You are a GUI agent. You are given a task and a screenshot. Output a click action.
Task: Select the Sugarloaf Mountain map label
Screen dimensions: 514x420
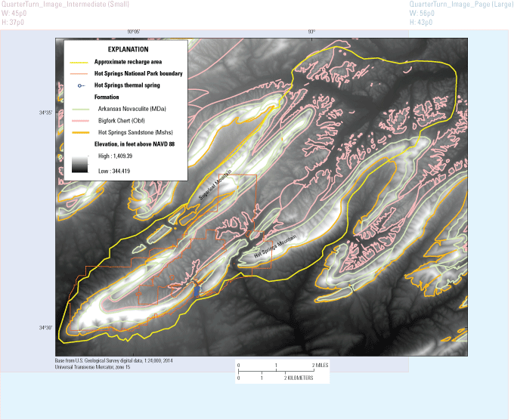pyautogui.click(x=213, y=186)
